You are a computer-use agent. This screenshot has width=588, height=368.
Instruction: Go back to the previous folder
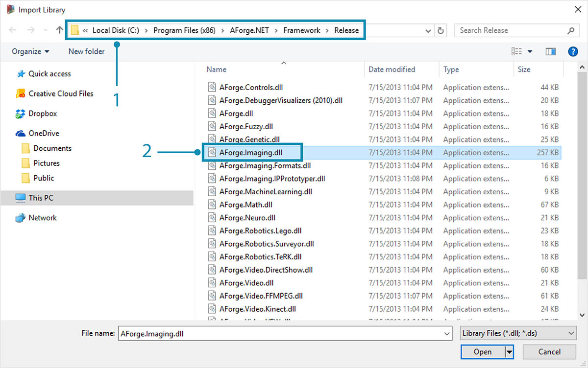13,30
